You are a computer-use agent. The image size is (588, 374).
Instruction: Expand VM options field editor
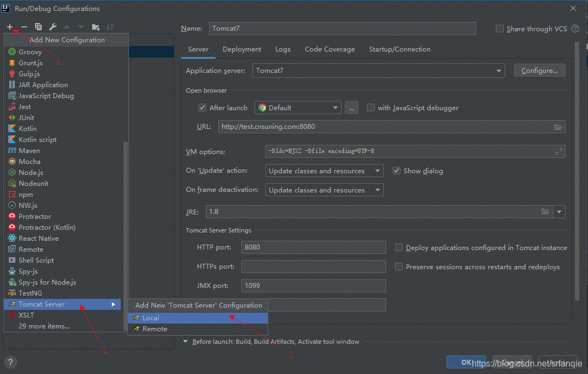pyautogui.click(x=558, y=151)
